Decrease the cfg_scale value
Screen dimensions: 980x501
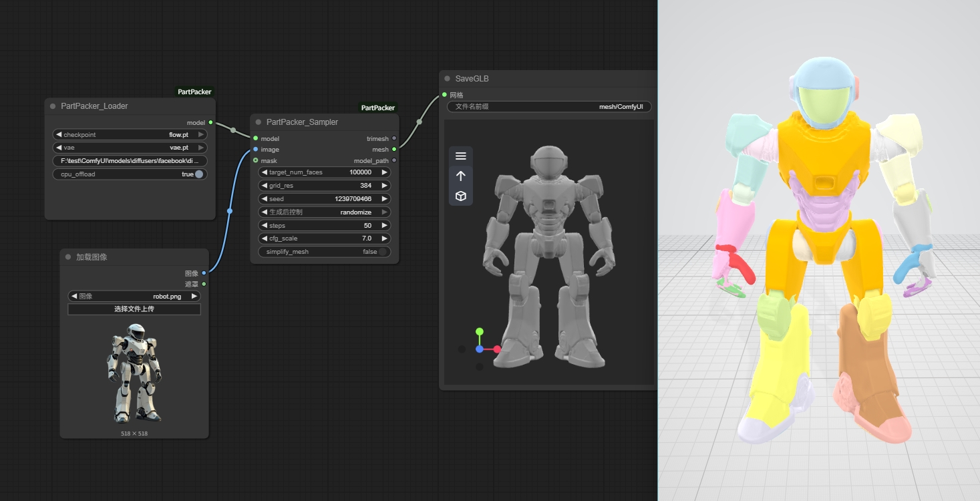coord(264,238)
